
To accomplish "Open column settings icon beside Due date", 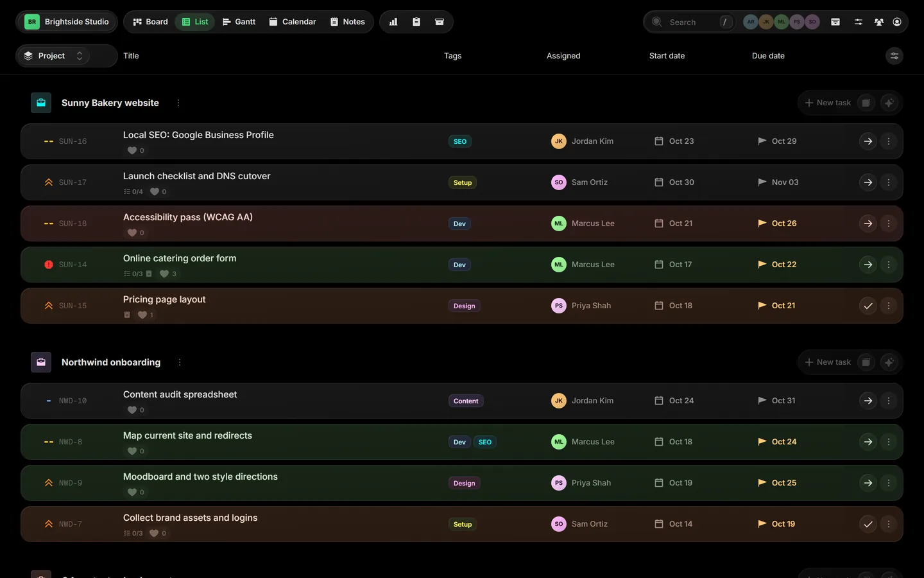I will click(894, 56).
